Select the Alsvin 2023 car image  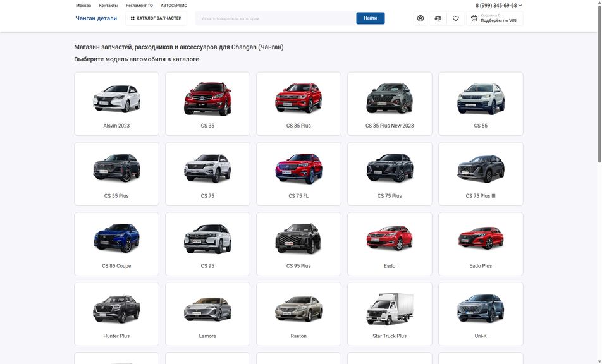[x=116, y=99]
